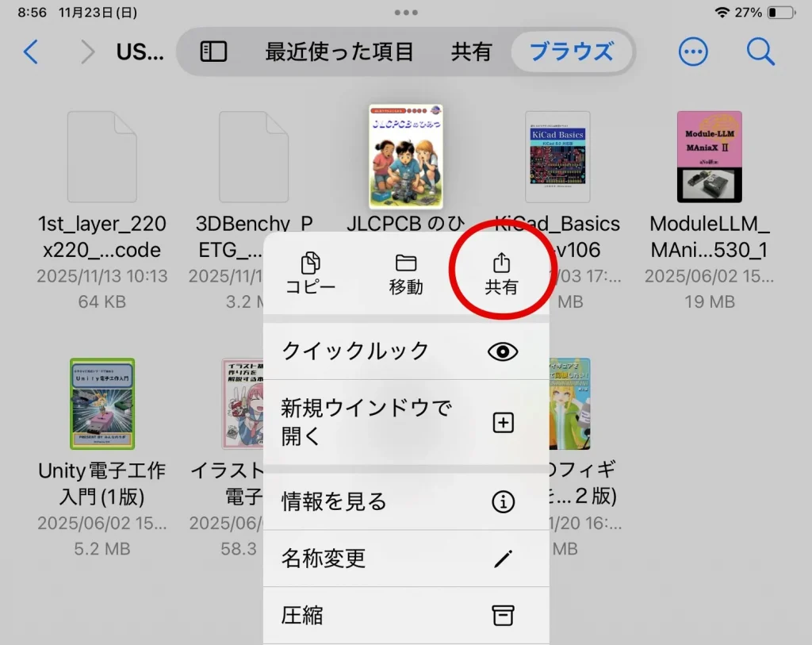Choose the Rename option with pencil
The width and height of the screenshot is (812, 645).
pyautogui.click(x=405, y=559)
